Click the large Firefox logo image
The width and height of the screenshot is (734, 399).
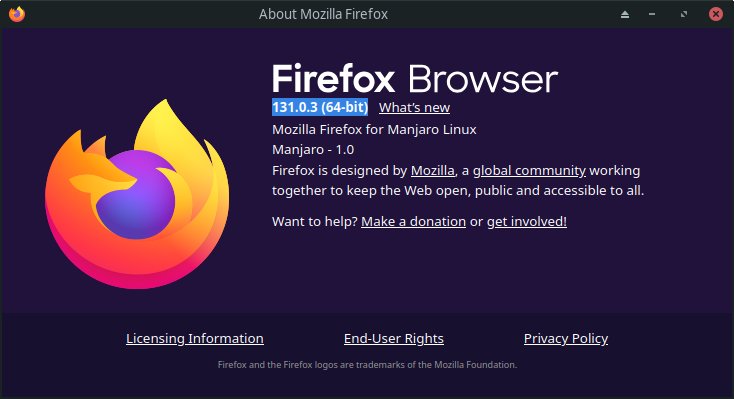point(137,194)
